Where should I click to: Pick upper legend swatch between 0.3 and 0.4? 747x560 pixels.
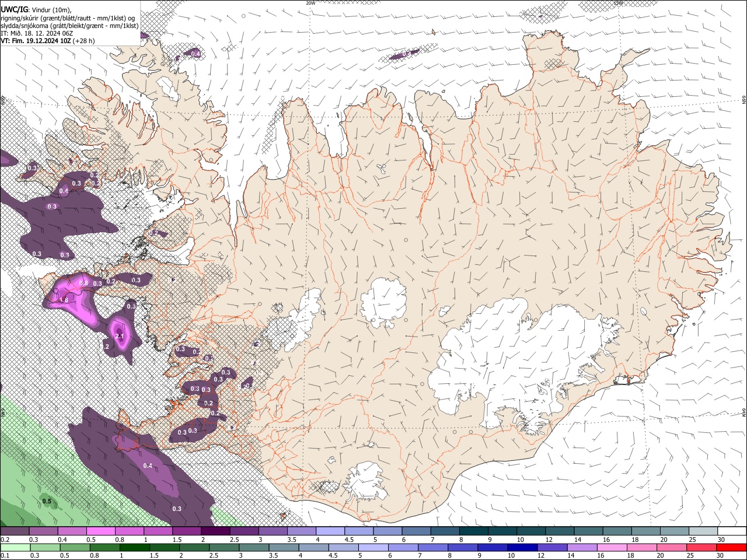click(43, 531)
